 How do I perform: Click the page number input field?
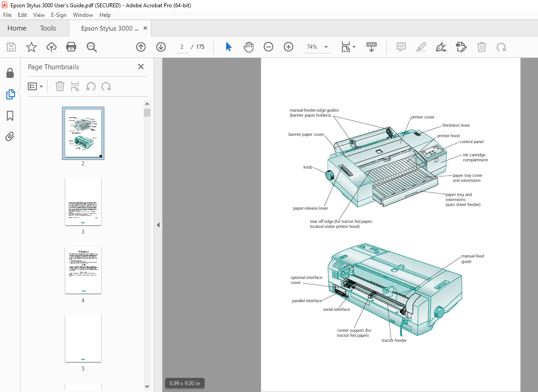point(181,46)
